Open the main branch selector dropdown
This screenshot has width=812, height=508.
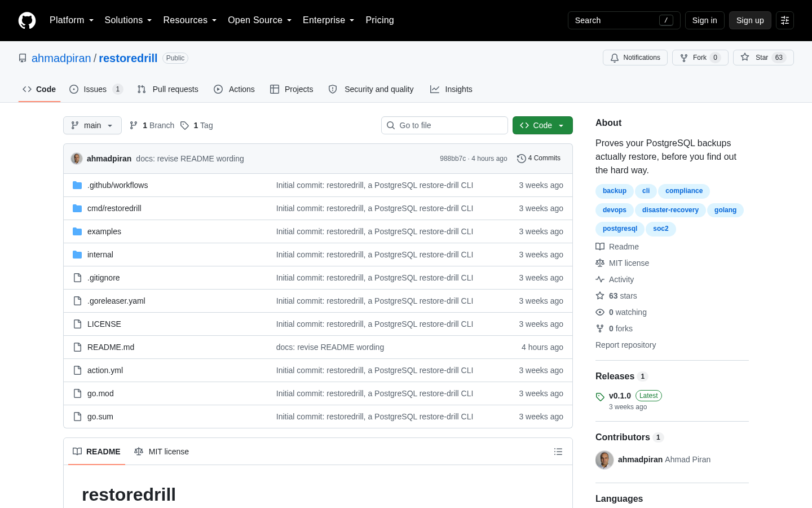(92, 125)
